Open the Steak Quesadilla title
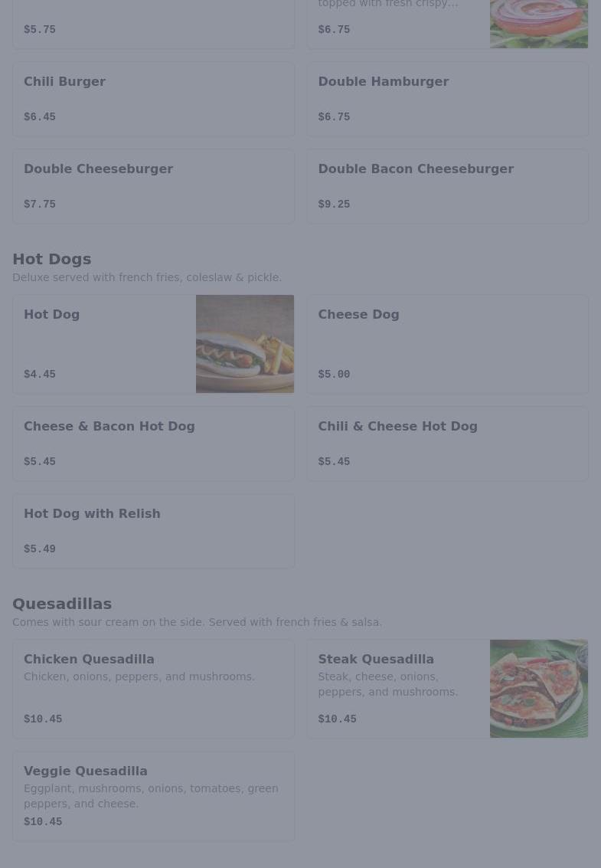This screenshot has width=601, height=868. coord(376,660)
